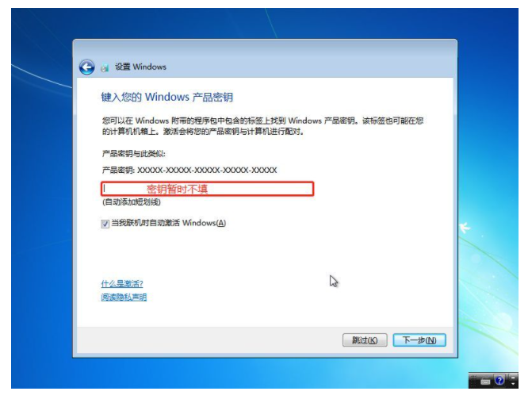Click the (自动添加短划线) hint text
The height and width of the screenshot is (395, 532).
click(132, 202)
